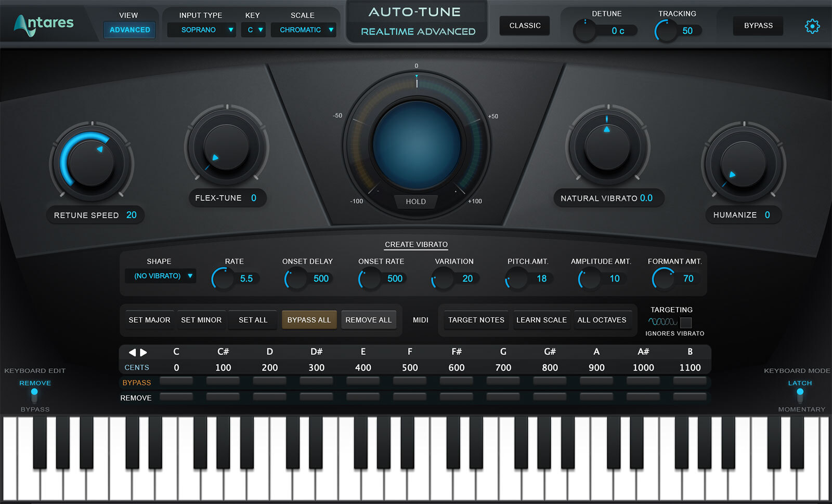Open the settings gear icon
832x504 pixels.
(812, 26)
